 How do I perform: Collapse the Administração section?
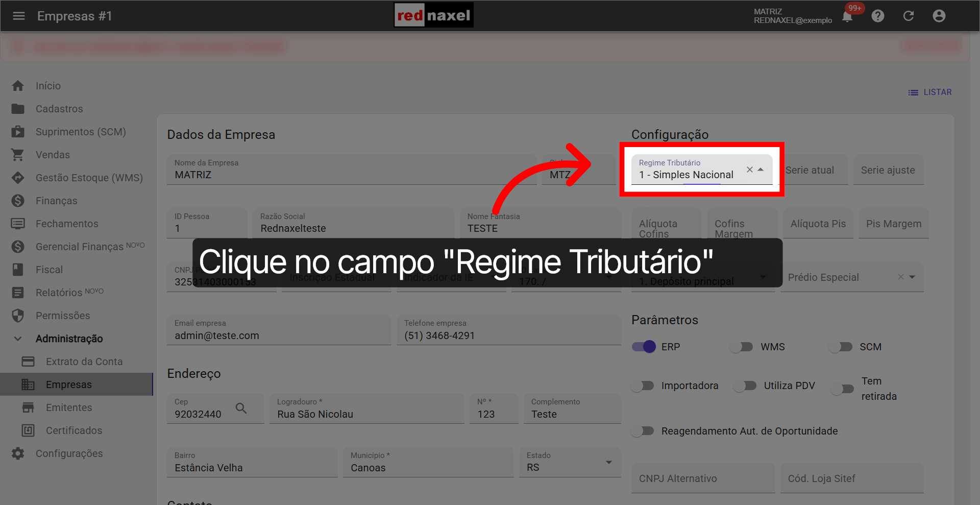tap(17, 339)
